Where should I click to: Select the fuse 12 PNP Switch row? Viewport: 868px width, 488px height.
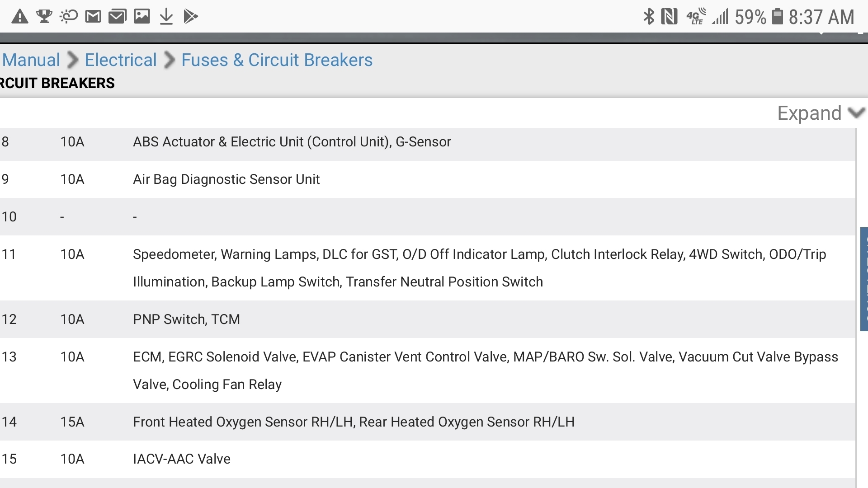[186, 319]
